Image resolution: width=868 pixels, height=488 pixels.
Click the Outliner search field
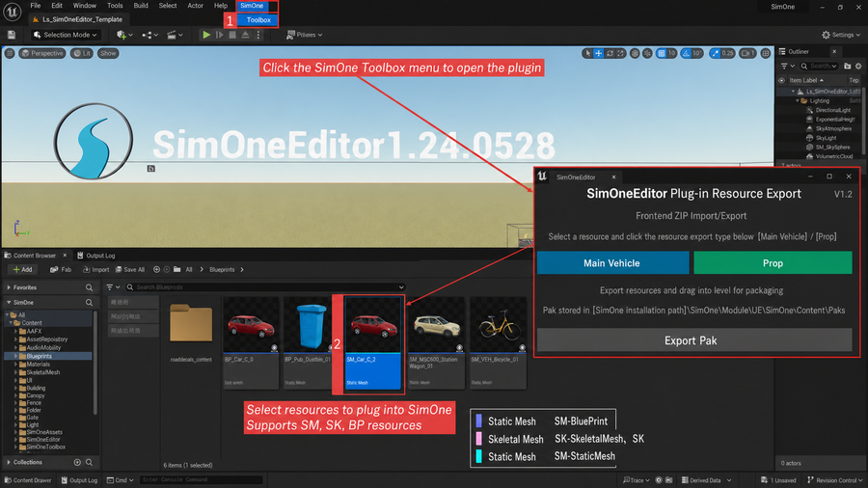click(819, 66)
